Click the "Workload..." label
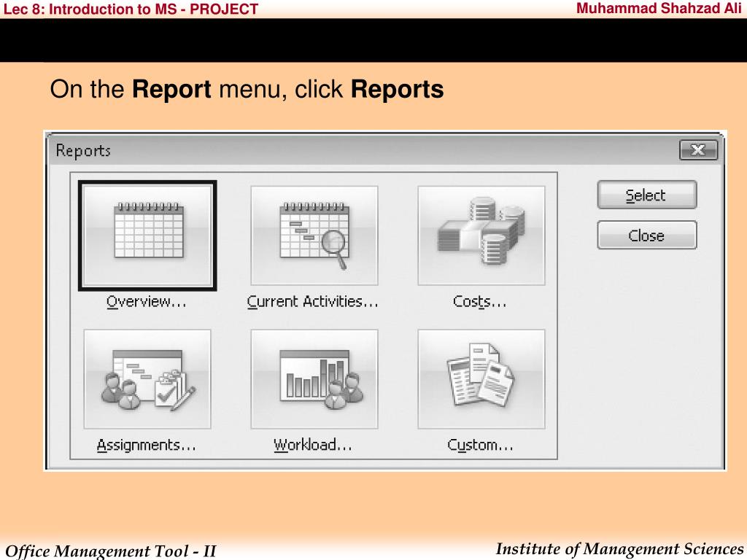Screen dimensions: 747x560 pos(312,446)
